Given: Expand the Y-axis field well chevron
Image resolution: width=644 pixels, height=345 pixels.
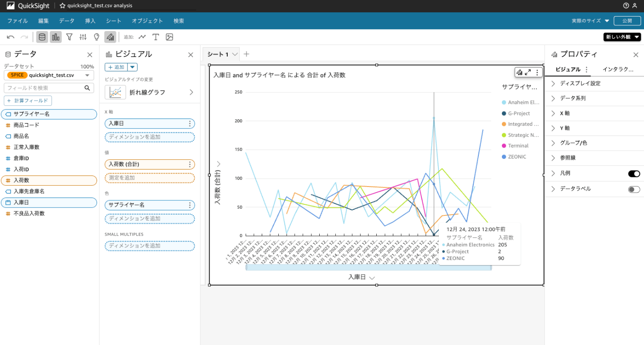Looking at the screenshot, I should (218, 164).
